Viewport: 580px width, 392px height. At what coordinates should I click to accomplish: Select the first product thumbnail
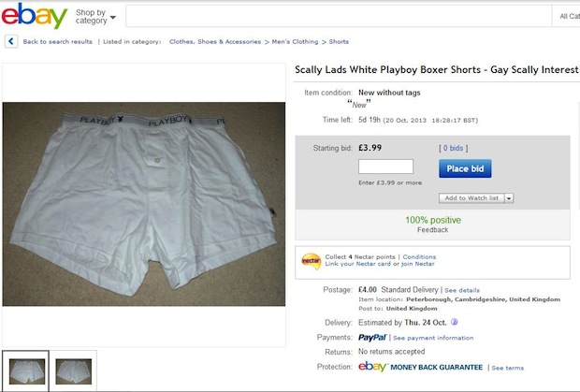(25, 370)
